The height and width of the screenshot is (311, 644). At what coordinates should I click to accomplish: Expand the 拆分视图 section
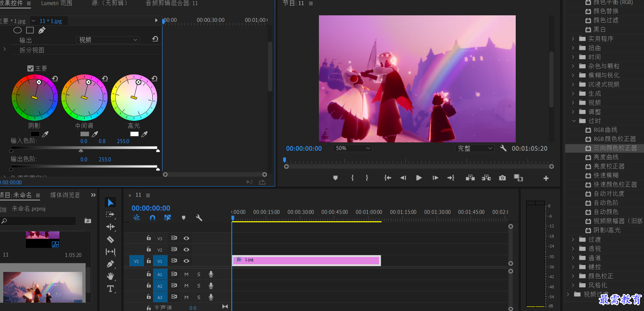tap(4, 49)
